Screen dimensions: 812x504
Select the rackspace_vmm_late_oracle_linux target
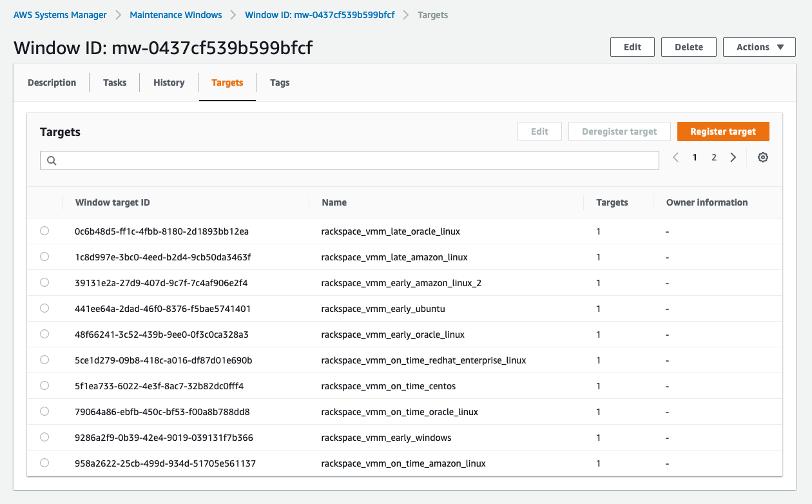tap(44, 231)
